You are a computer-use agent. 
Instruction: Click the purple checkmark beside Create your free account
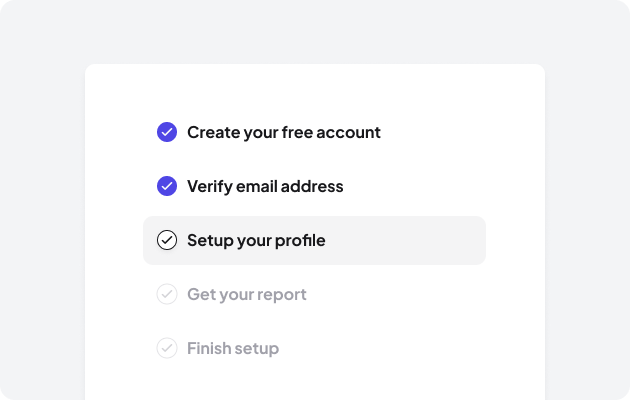click(167, 132)
